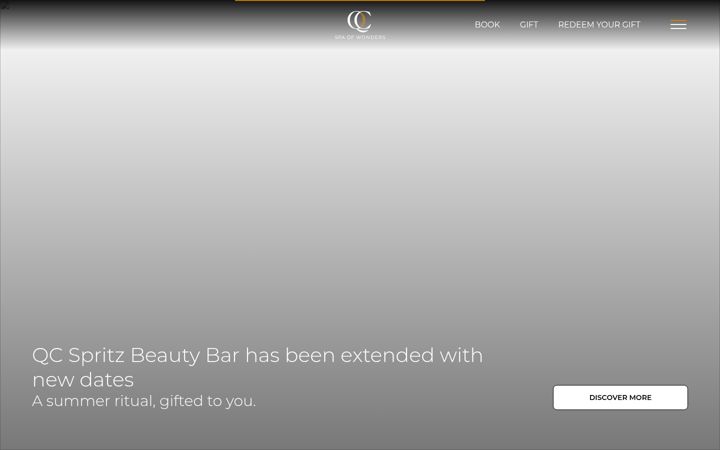
Task: Open the GIFT menu item
Action: tap(529, 25)
